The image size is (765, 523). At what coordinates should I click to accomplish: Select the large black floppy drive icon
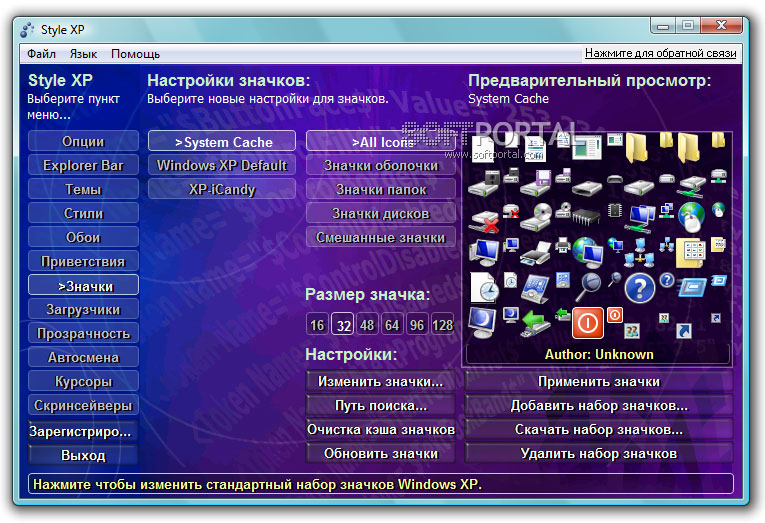coord(483,183)
